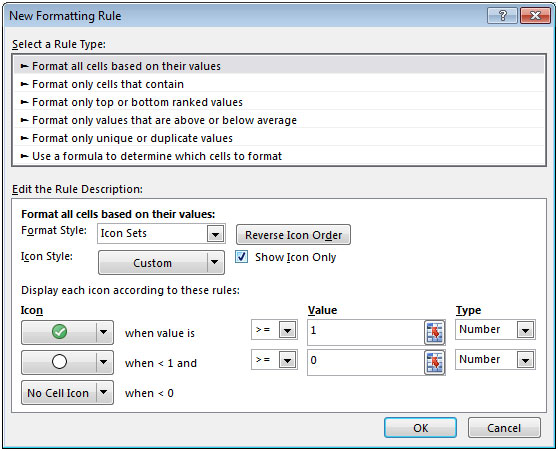Close the New Formatting Rule dialog
558x451 pixels.
coord(535,16)
